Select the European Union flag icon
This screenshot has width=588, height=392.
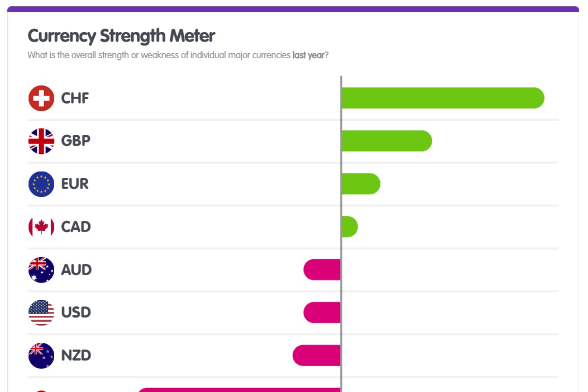tap(41, 184)
